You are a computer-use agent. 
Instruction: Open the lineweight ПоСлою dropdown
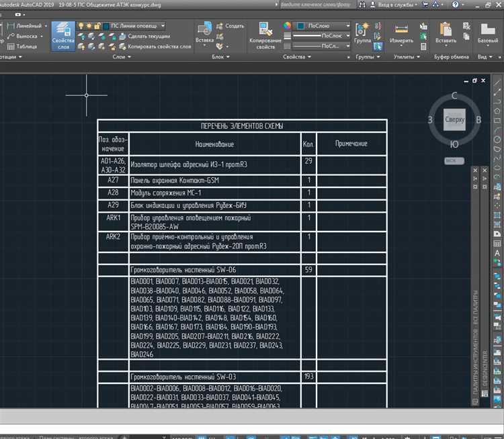[x=347, y=36]
